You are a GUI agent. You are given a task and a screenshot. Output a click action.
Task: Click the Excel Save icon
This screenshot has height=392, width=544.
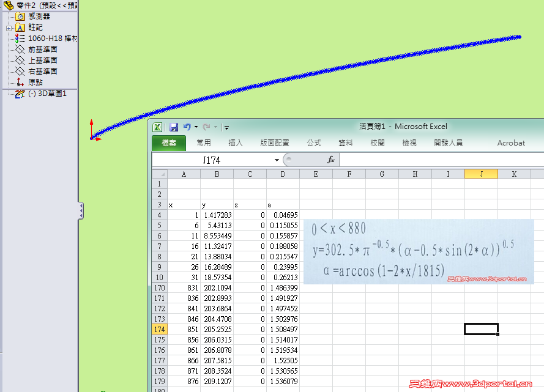tap(174, 127)
